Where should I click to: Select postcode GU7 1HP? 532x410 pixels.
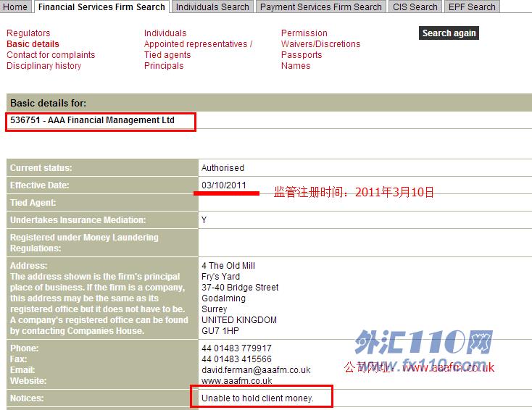click(x=220, y=330)
